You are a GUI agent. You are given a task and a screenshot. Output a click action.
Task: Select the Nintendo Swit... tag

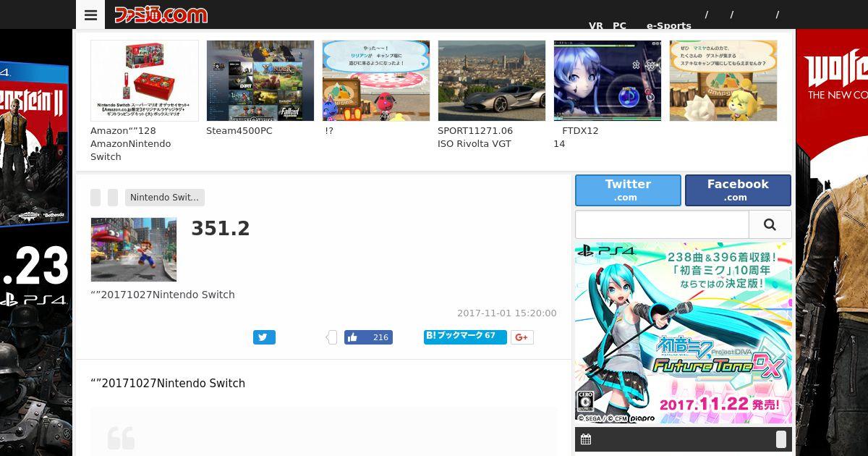165,198
